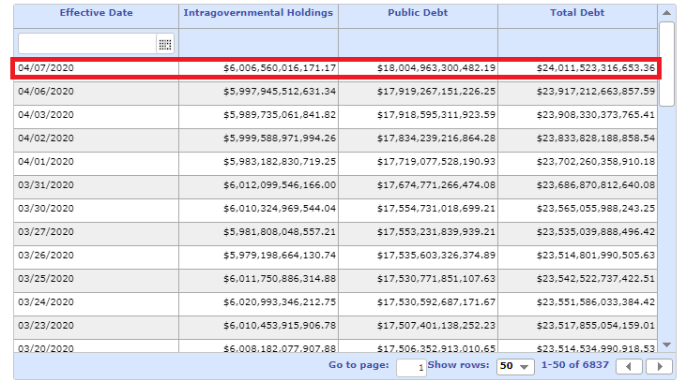Click total debt value $23,535,039,888,496.42
This screenshot has height=380, width=686.
596,232
